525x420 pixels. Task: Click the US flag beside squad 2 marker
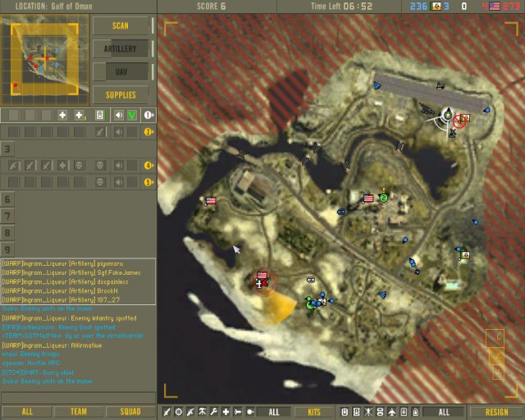[x=368, y=199]
